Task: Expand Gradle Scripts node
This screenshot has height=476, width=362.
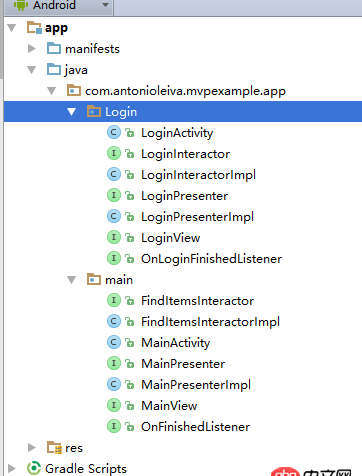Action: pyautogui.click(x=12, y=468)
